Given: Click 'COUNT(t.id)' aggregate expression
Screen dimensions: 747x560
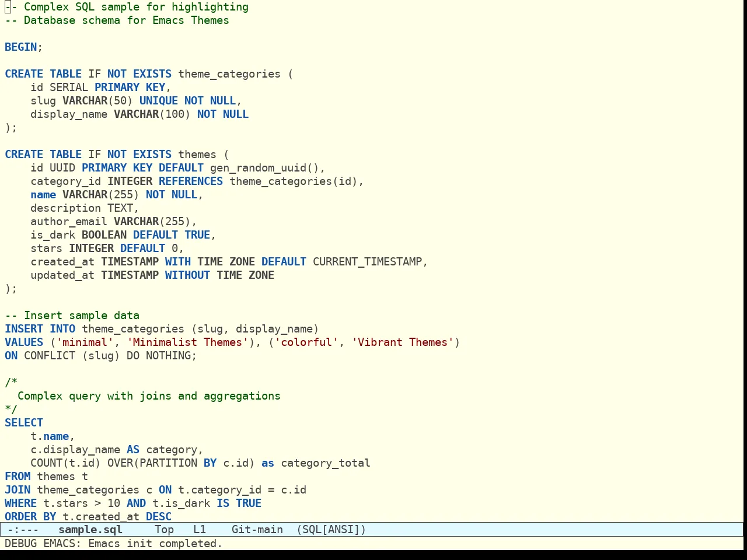Looking at the screenshot, I should 66,463.
